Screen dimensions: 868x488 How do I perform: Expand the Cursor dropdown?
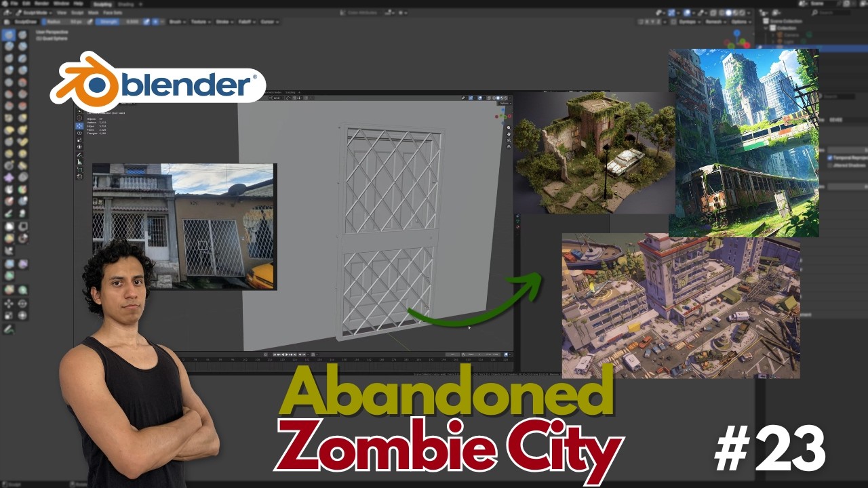(x=270, y=22)
